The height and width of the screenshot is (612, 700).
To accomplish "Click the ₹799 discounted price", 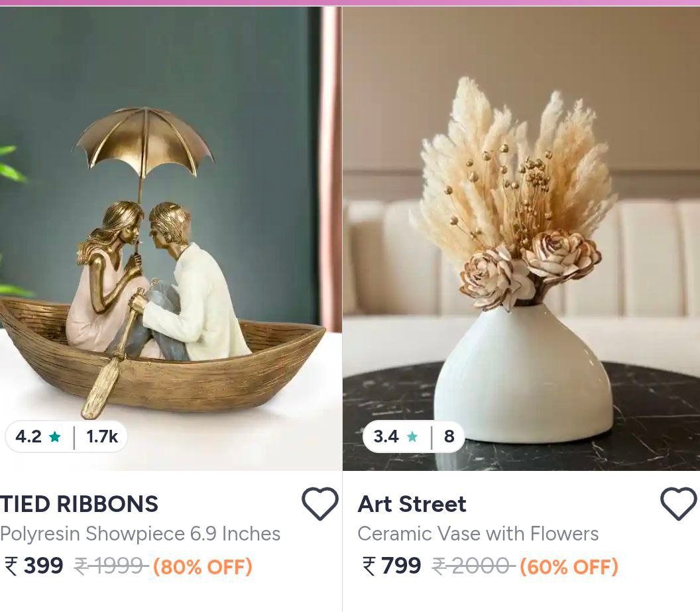I will [x=392, y=566].
